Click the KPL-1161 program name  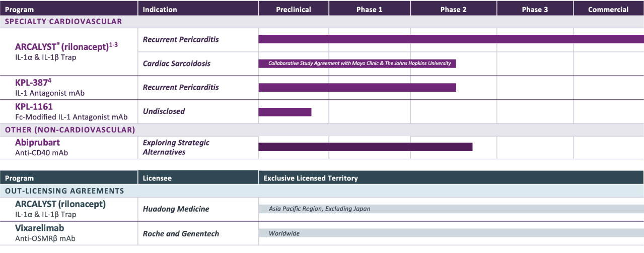coord(34,107)
